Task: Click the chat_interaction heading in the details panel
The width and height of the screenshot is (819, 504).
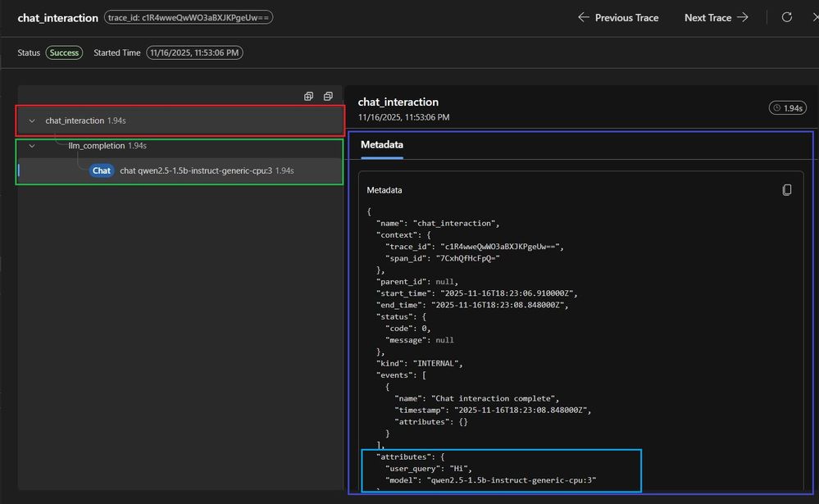Action: coord(398,102)
